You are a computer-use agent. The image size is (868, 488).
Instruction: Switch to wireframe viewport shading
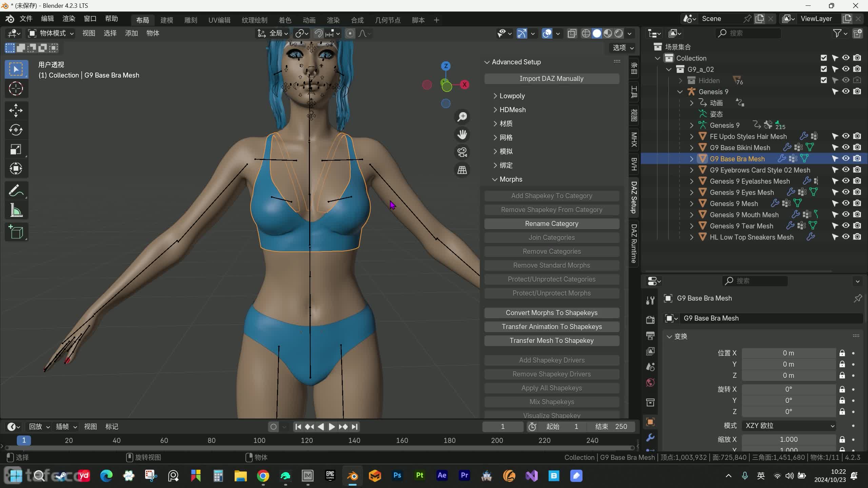point(586,33)
